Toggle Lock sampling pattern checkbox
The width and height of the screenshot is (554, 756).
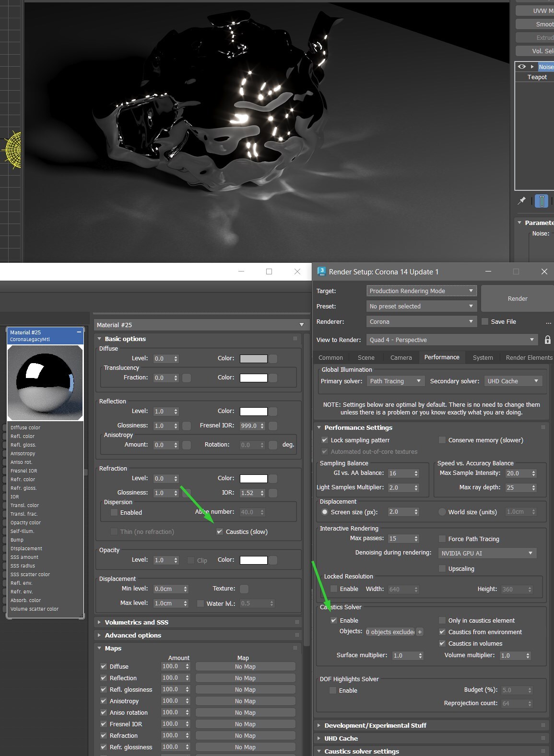325,440
